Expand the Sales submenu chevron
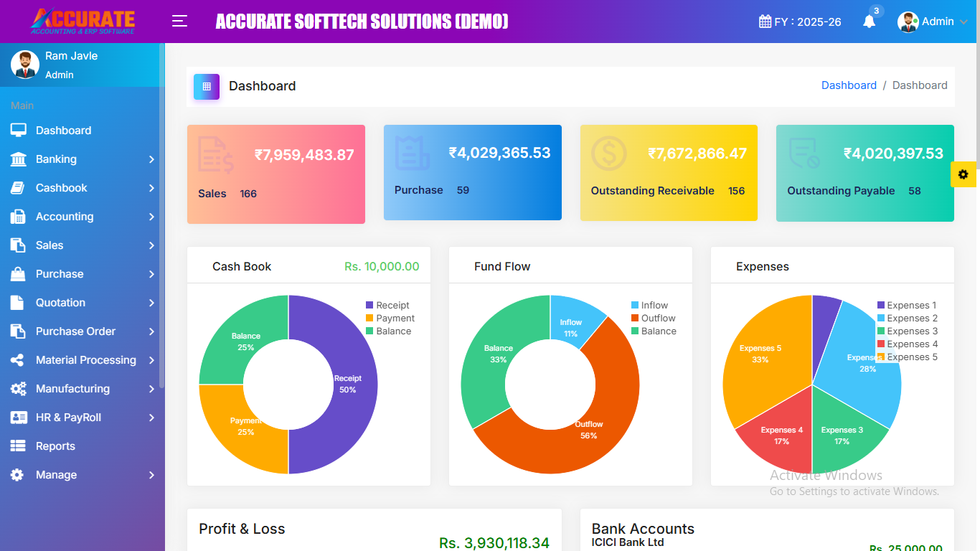The width and height of the screenshot is (980, 551). click(x=151, y=245)
